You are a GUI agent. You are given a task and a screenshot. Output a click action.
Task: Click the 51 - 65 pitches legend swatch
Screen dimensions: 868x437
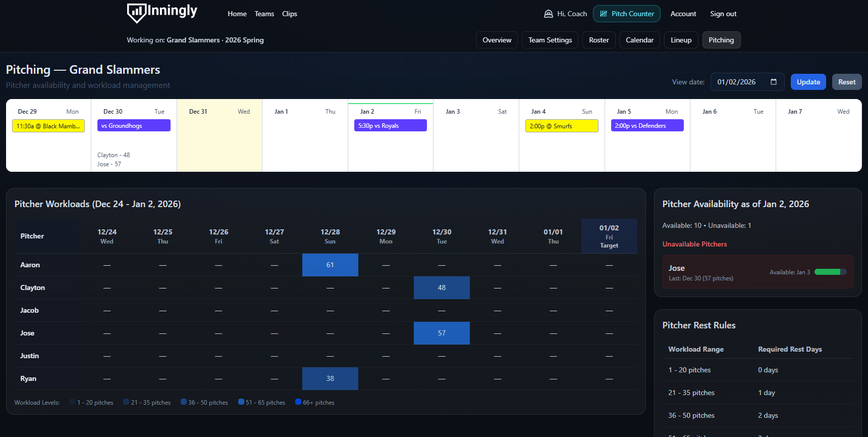241,402
